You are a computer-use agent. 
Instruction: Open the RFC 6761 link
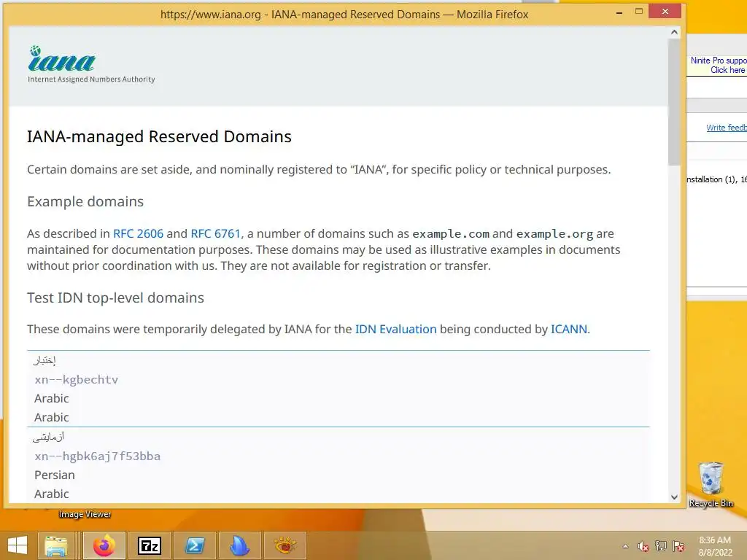coord(215,234)
